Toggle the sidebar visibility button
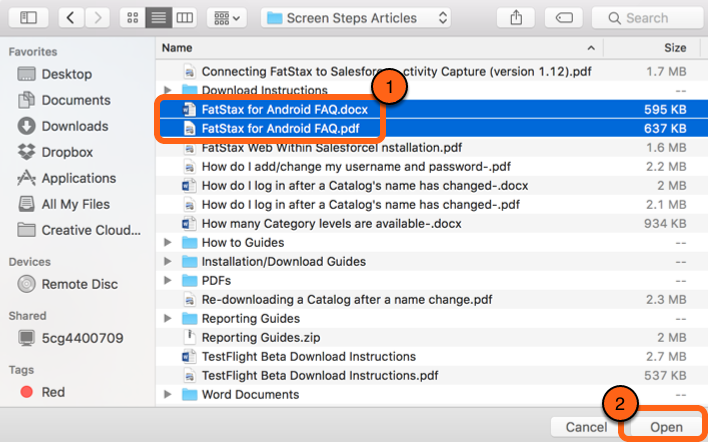The image size is (708, 442). [28, 18]
